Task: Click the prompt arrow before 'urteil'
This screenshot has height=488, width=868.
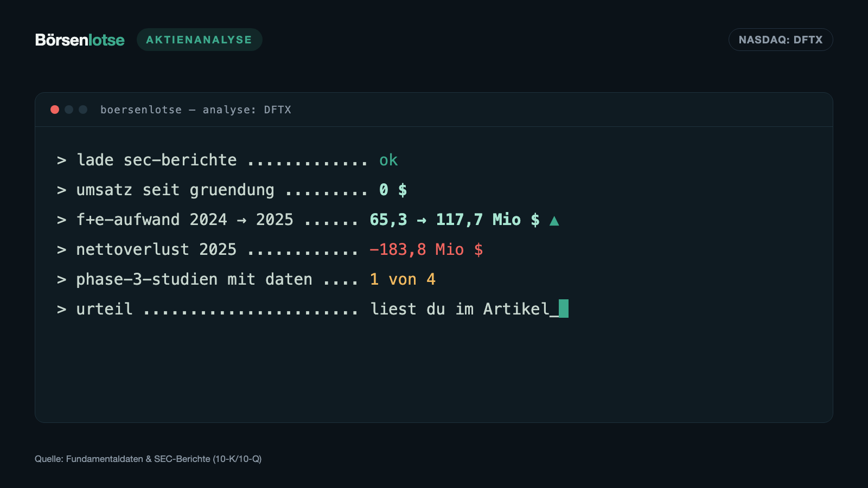Action: (62, 309)
